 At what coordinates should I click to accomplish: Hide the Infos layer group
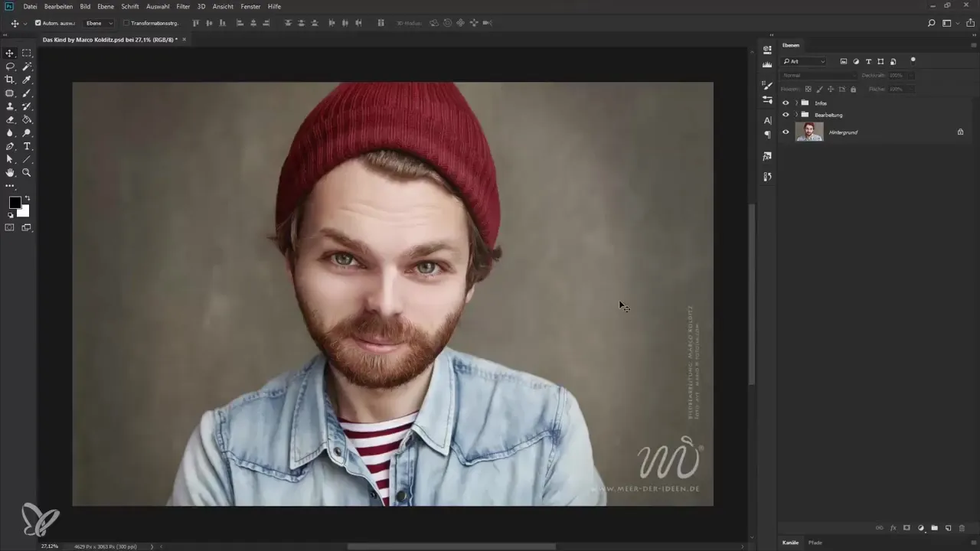click(x=785, y=103)
